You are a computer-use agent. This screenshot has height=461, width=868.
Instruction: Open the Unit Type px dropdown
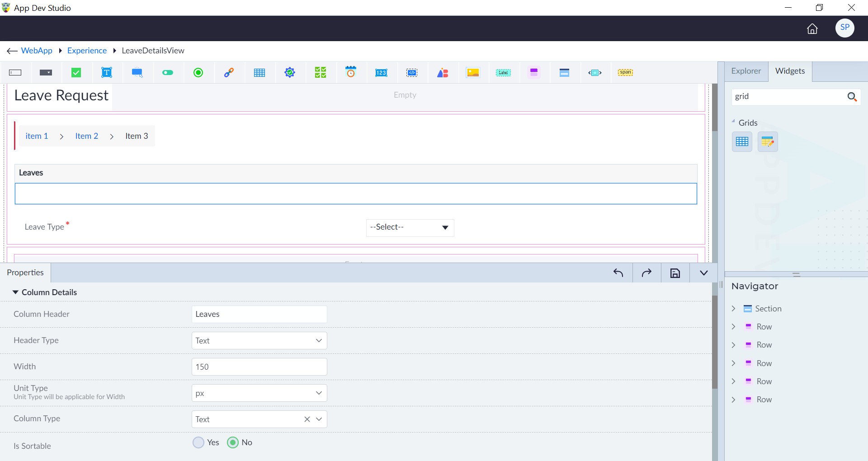(x=259, y=393)
